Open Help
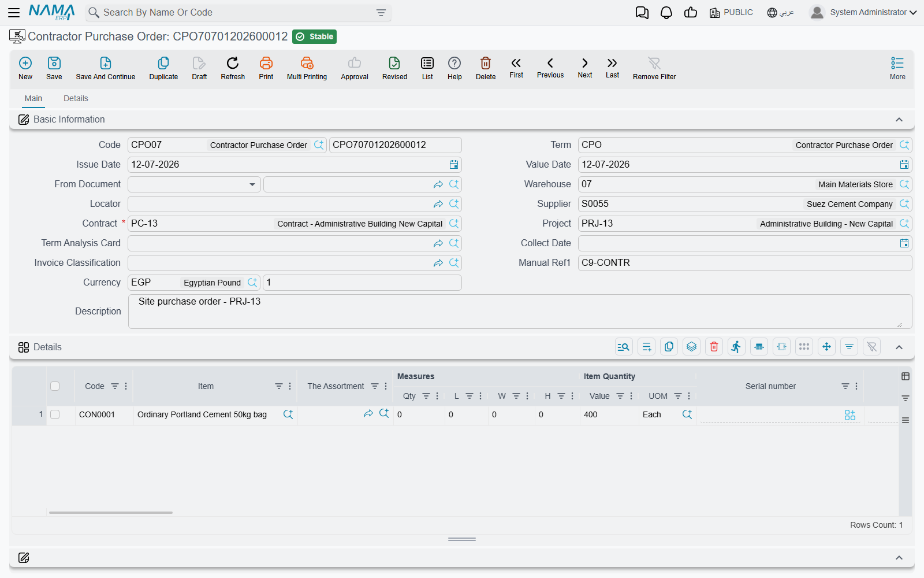 pyautogui.click(x=454, y=68)
